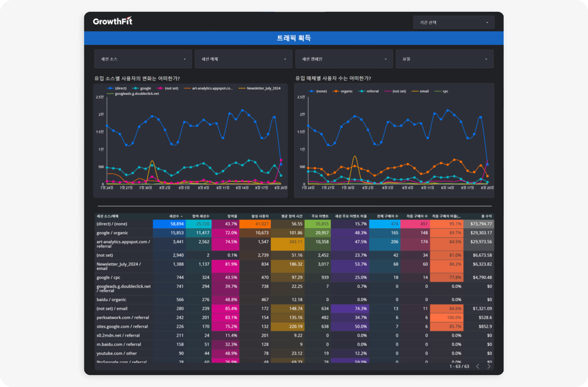Screen dimensions: 588x387
Task: Toggle (direct) legend in source chart
Action: pos(117,88)
